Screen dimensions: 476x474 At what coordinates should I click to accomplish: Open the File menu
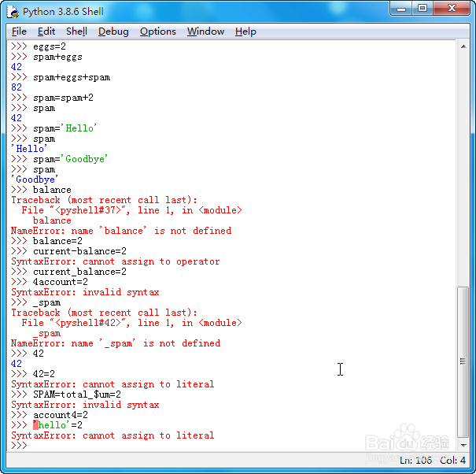[x=19, y=31]
